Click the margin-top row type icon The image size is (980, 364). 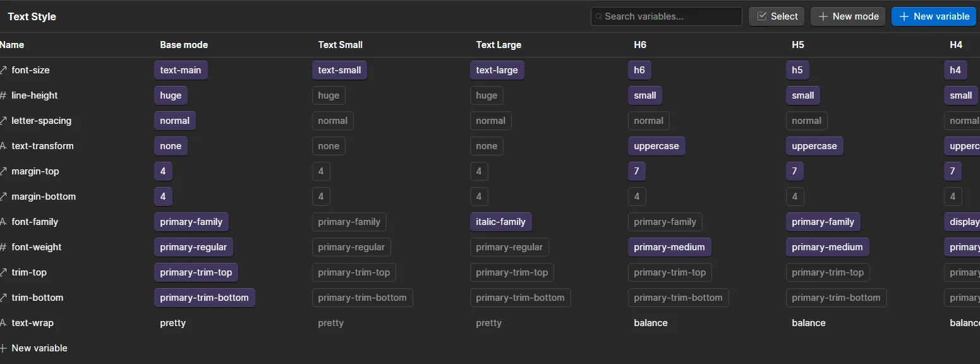click(x=3, y=171)
